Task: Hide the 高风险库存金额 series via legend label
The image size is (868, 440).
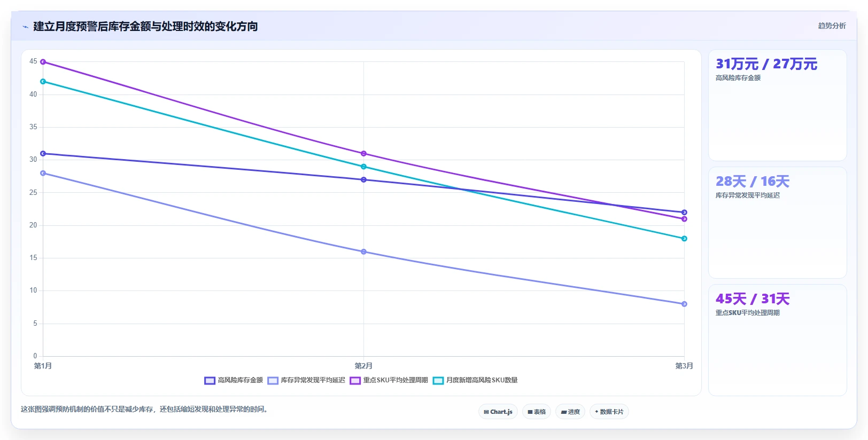Action: point(241,380)
